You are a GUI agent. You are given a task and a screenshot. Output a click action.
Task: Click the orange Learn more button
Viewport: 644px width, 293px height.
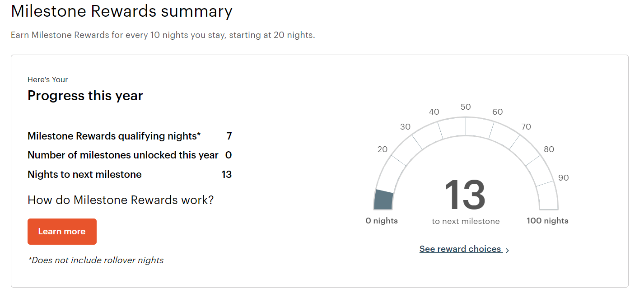pos(62,232)
